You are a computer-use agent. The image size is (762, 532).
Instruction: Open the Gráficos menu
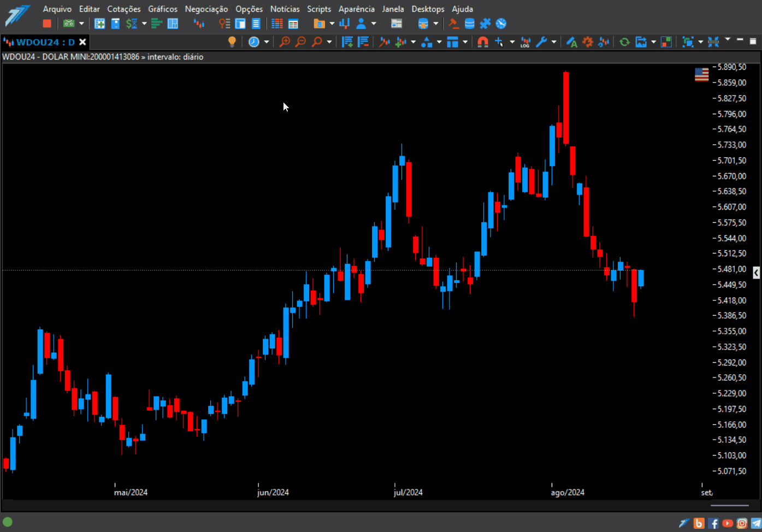pyautogui.click(x=163, y=9)
